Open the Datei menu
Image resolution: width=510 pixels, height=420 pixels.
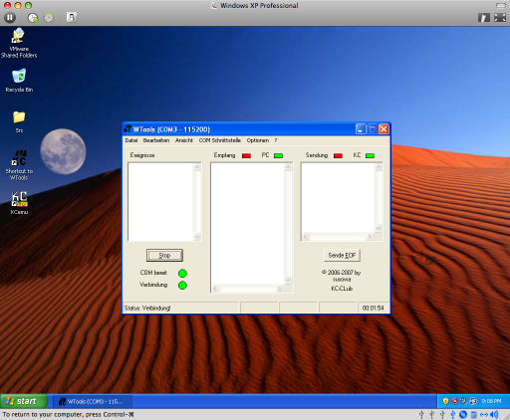click(x=131, y=140)
